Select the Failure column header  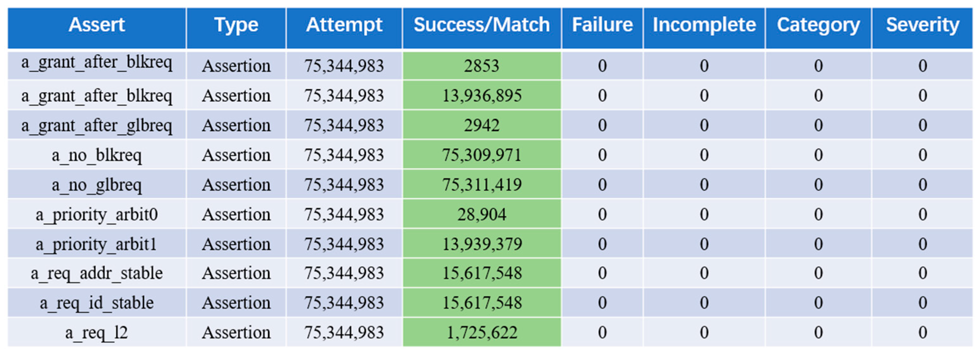(x=602, y=25)
